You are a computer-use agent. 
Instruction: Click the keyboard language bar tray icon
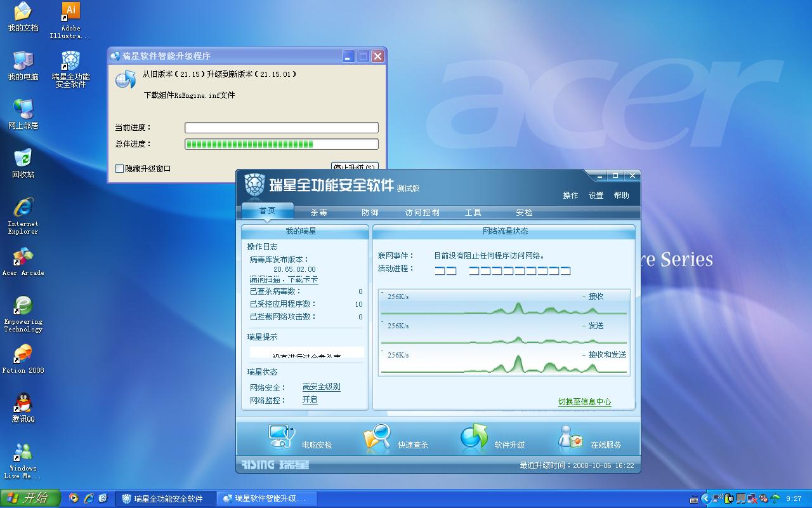pyautogui.click(x=694, y=499)
